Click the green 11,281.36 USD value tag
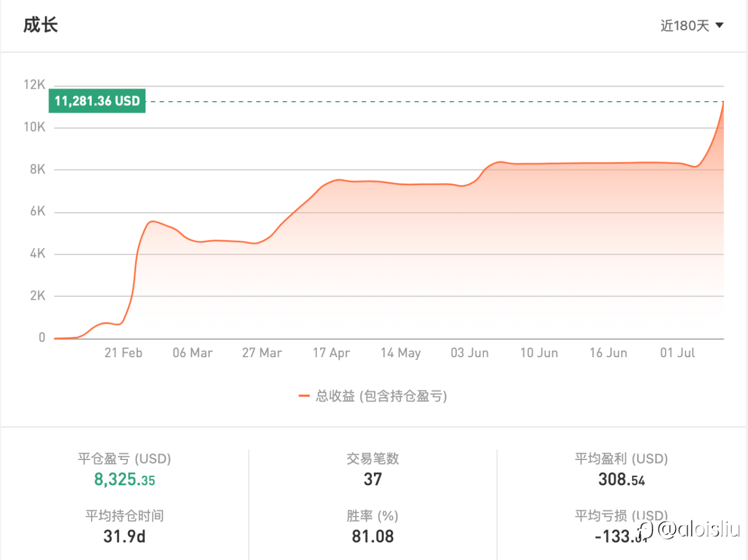Image resolution: width=748 pixels, height=560 pixels. [x=97, y=101]
